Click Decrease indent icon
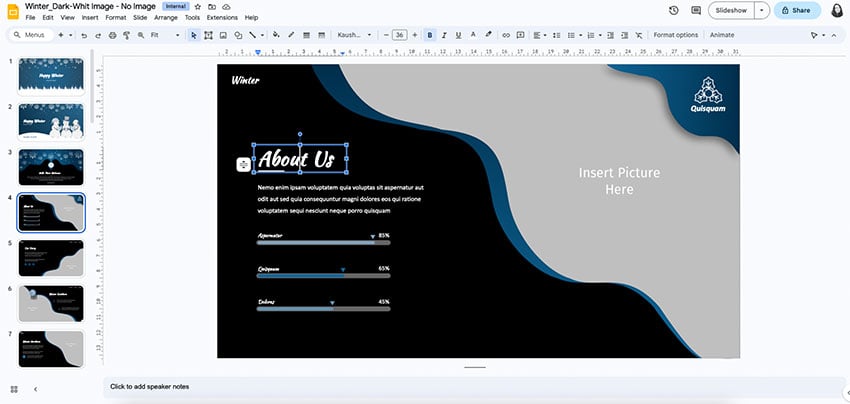Viewport: 850px width, 404px height. (610, 35)
